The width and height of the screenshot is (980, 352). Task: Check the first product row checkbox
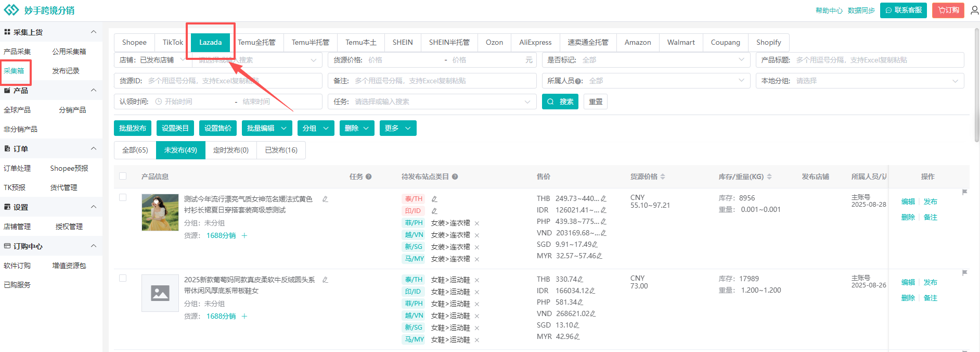point(123,198)
